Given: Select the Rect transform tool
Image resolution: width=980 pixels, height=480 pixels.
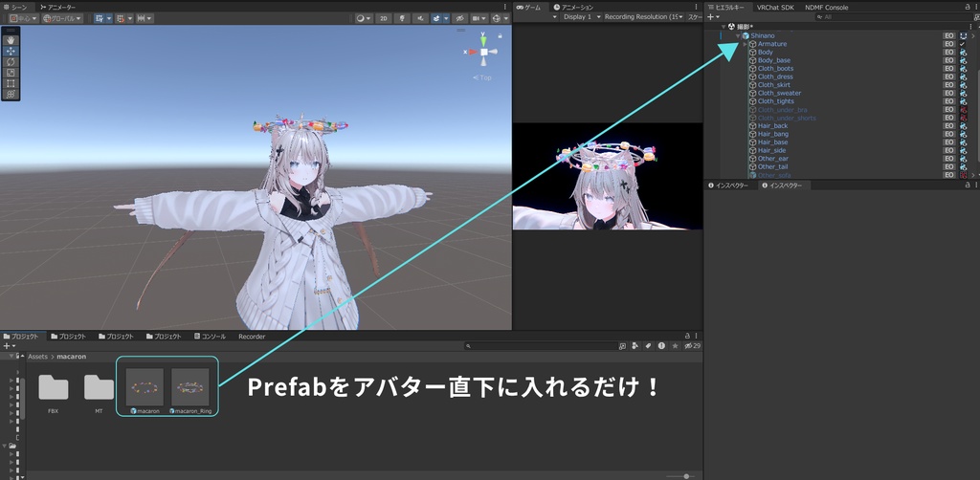Looking at the screenshot, I should (x=11, y=83).
